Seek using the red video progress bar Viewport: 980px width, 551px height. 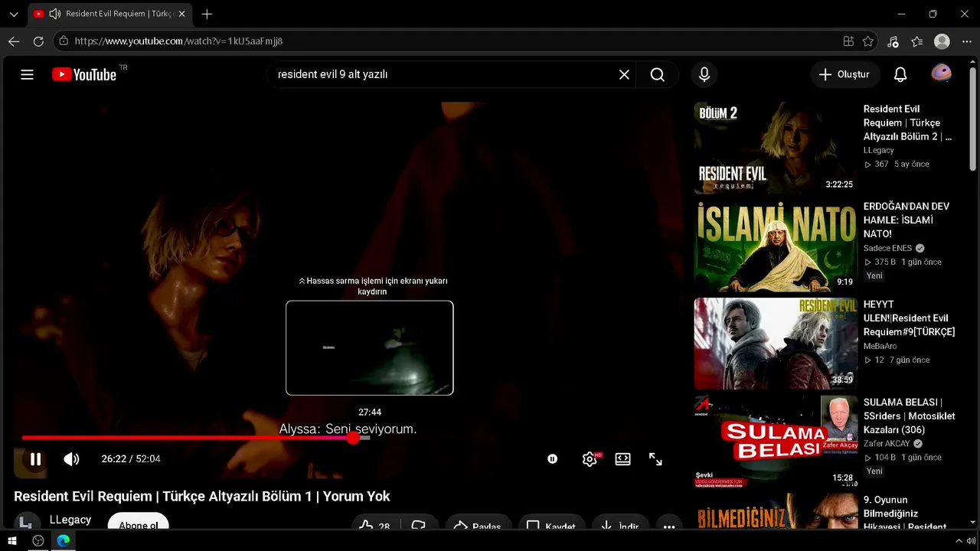coord(196,438)
